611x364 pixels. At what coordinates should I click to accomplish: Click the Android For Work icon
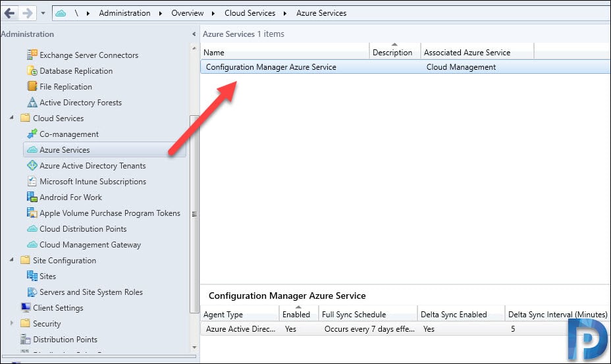(x=32, y=197)
